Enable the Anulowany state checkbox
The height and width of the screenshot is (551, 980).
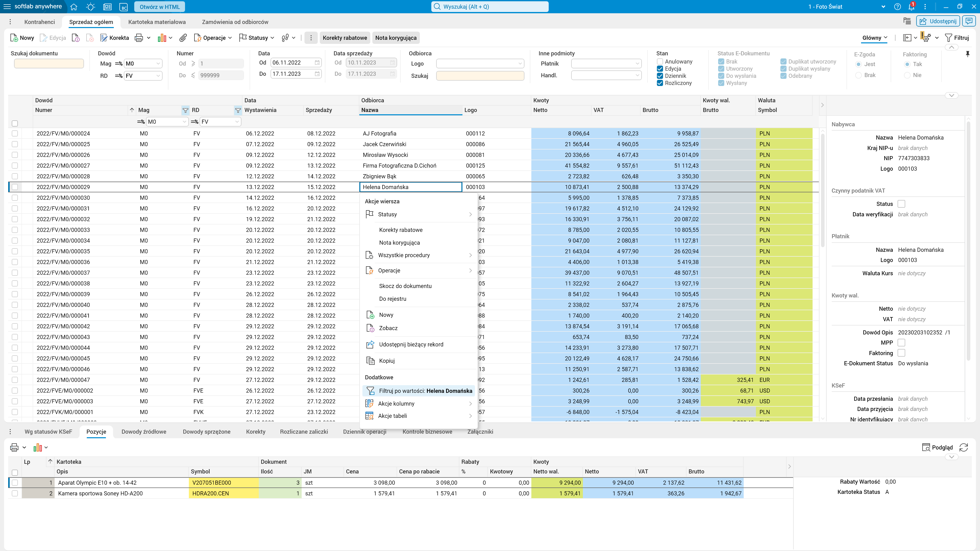click(x=660, y=61)
